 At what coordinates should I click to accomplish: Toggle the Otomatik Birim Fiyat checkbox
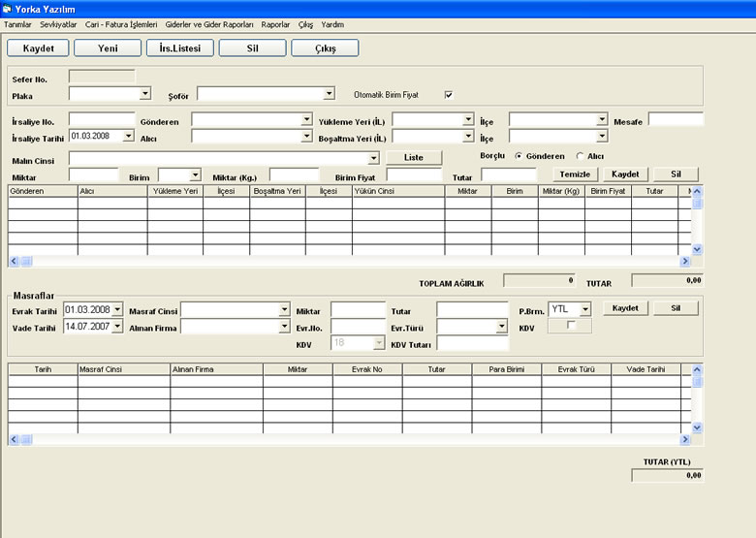pyautogui.click(x=449, y=95)
